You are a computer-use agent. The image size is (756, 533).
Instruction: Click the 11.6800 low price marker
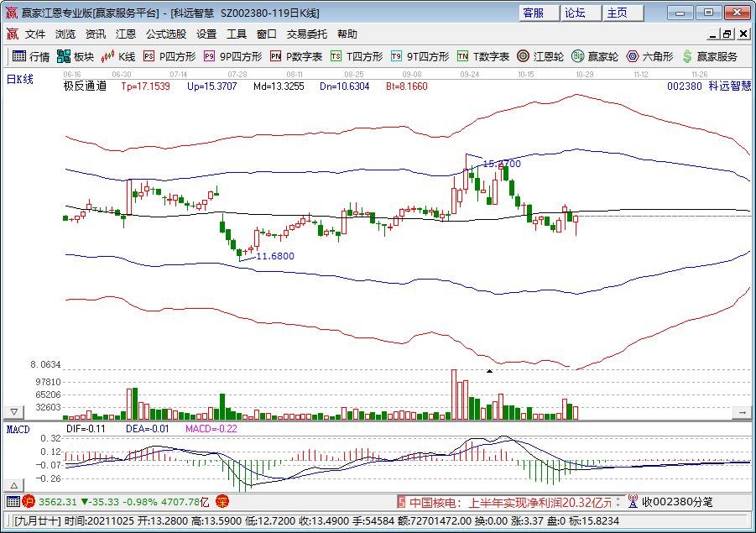point(274,256)
